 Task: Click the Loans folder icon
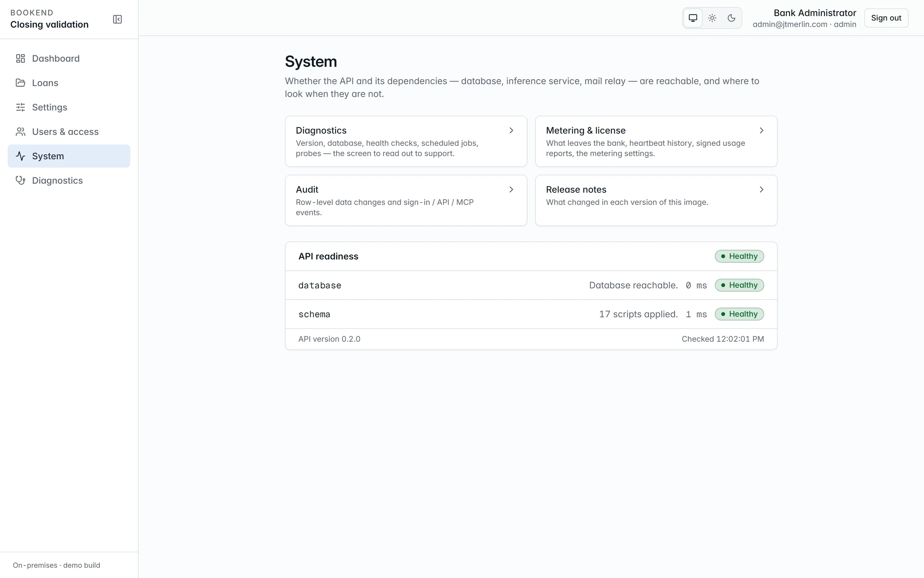click(20, 83)
